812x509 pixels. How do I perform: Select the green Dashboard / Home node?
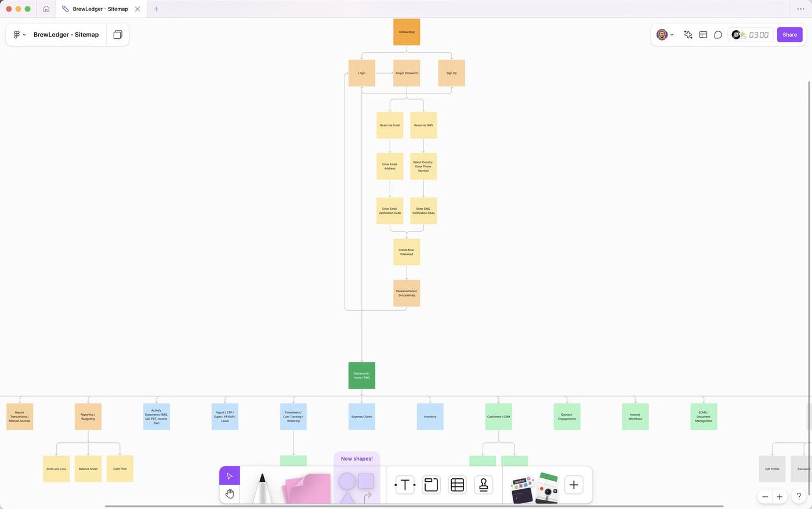(361, 376)
